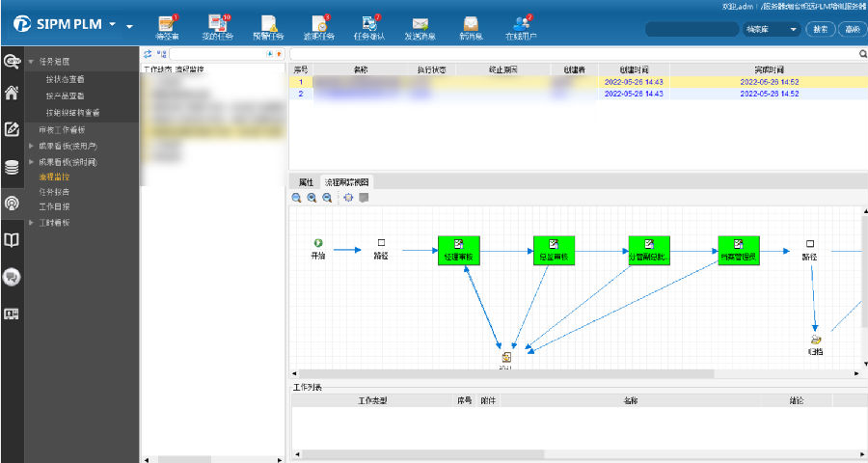Open the edit pencil sidebar icon
The image size is (868, 463).
pos(12,129)
